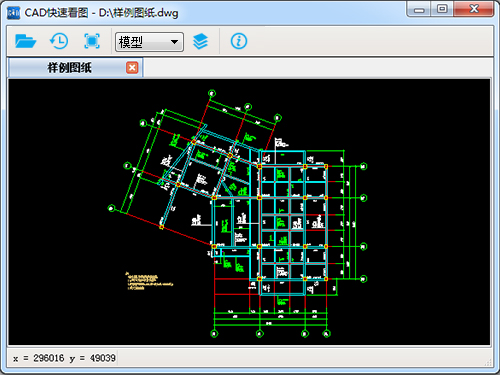Screen dimensions: 500x375
Task: Click the x y coordinate readout in status bar
Action: coord(64,358)
